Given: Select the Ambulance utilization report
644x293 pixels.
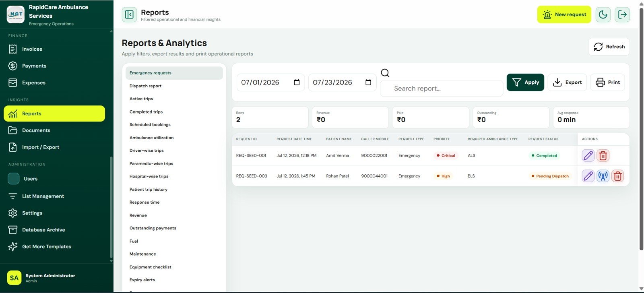Looking at the screenshot, I should 174,138.
